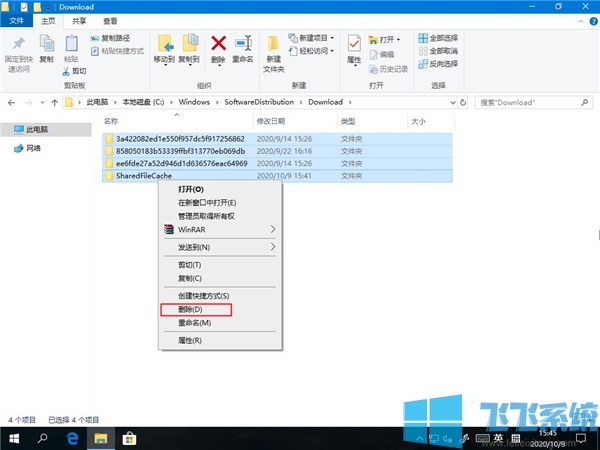
Task: Click the Up one level arrow
Action: (54, 103)
